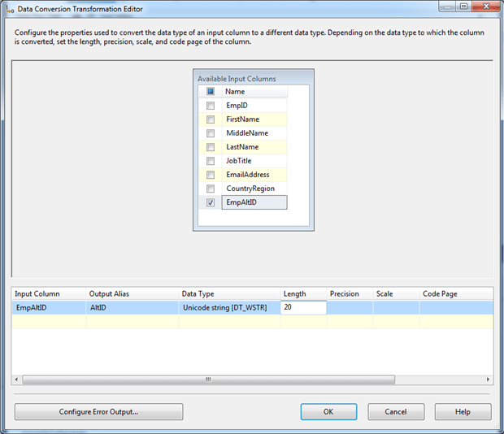Viewport: 504px width, 434px height.
Task: Tick the CountryRegion checkbox
Action: coord(211,189)
